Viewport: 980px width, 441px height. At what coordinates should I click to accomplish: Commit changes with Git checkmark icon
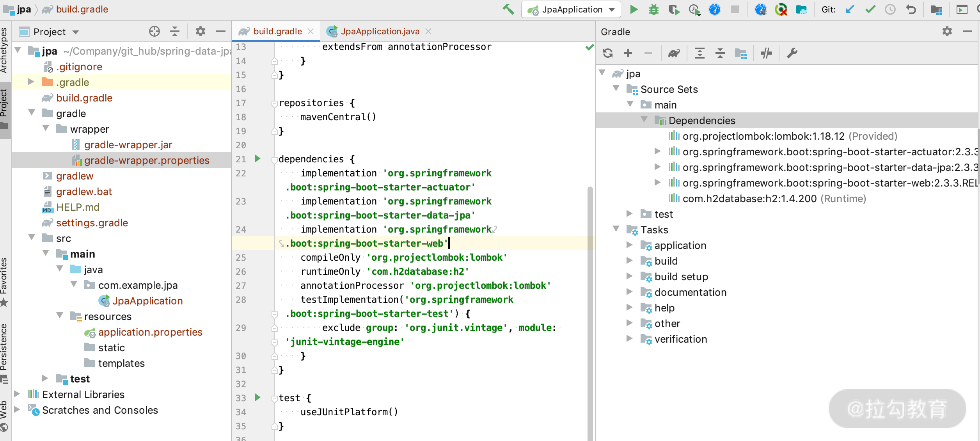click(x=870, y=9)
